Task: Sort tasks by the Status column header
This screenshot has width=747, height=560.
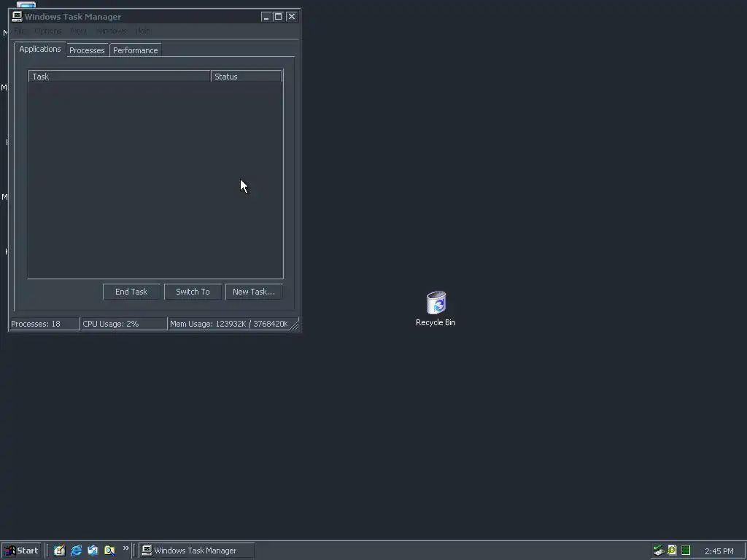Action: point(247,76)
